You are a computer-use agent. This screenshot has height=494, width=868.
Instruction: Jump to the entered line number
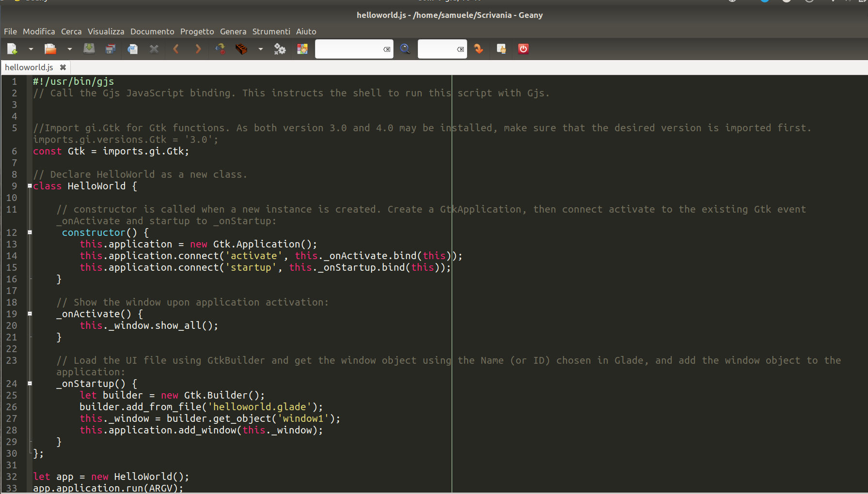[479, 49]
